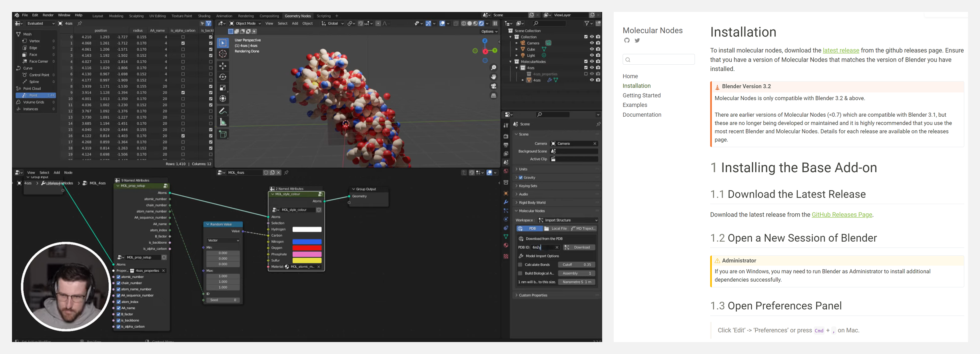Select the Rotate tool in viewport toolbar
The height and width of the screenshot is (354, 980).
tap(223, 77)
